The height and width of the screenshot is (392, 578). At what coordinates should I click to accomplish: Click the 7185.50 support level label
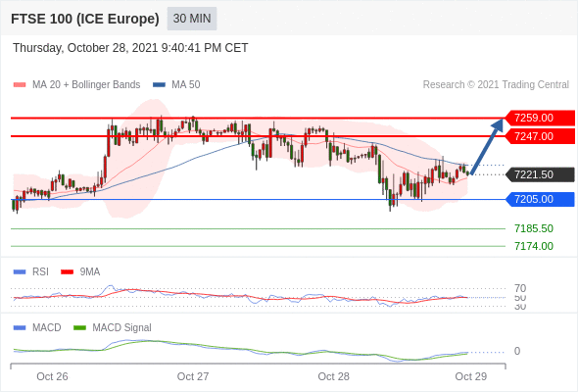534,228
